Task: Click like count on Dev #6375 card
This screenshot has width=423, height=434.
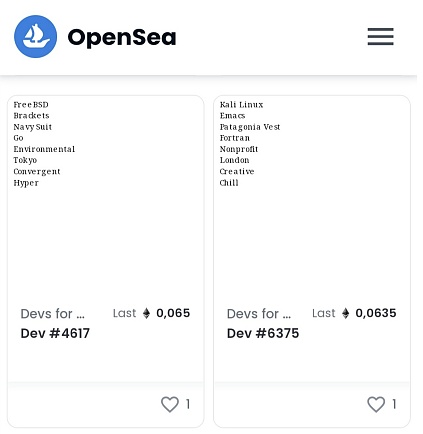Action: [394, 404]
